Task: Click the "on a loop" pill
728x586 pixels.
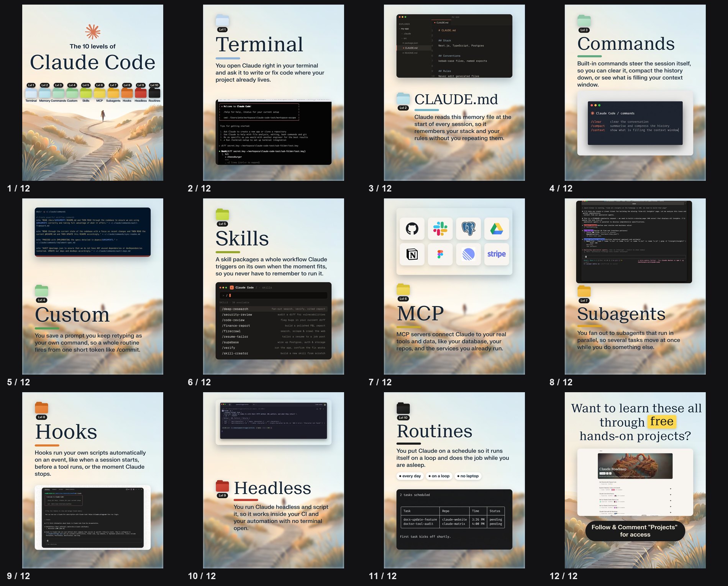Action: click(439, 476)
